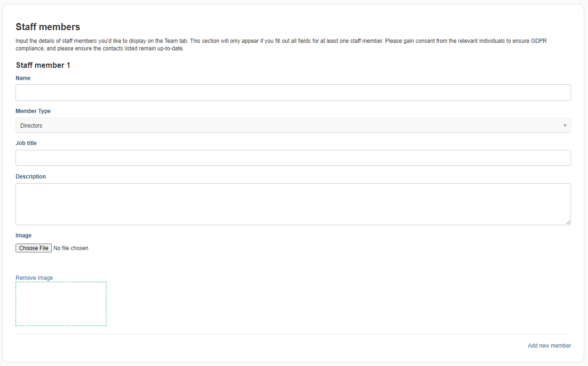Click the Choose File button
Image resolution: width=588 pixels, height=366 pixels.
(x=33, y=248)
